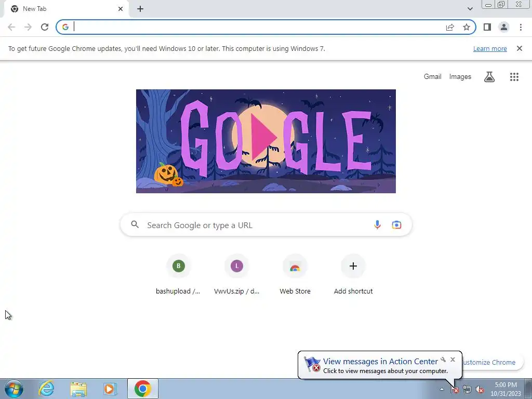
Task: Bookmark this tab with the star icon
Action: [467, 27]
